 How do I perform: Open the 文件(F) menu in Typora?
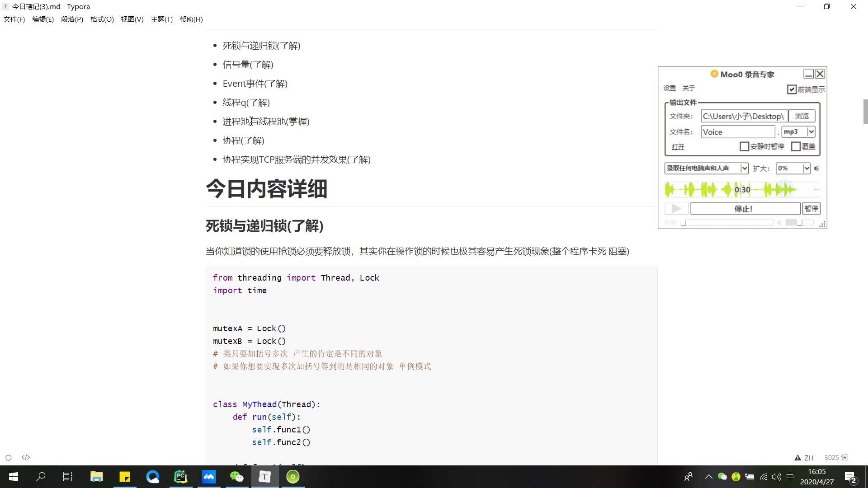pyautogui.click(x=14, y=19)
